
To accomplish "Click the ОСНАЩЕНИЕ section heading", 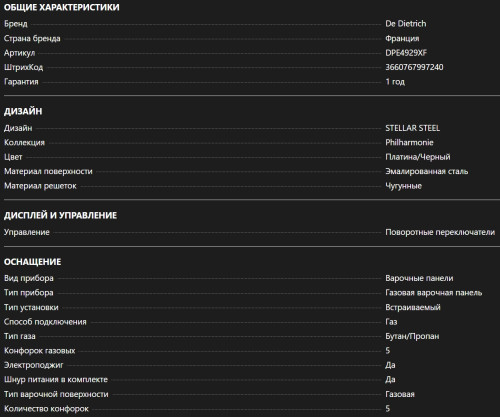I will [32, 262].
